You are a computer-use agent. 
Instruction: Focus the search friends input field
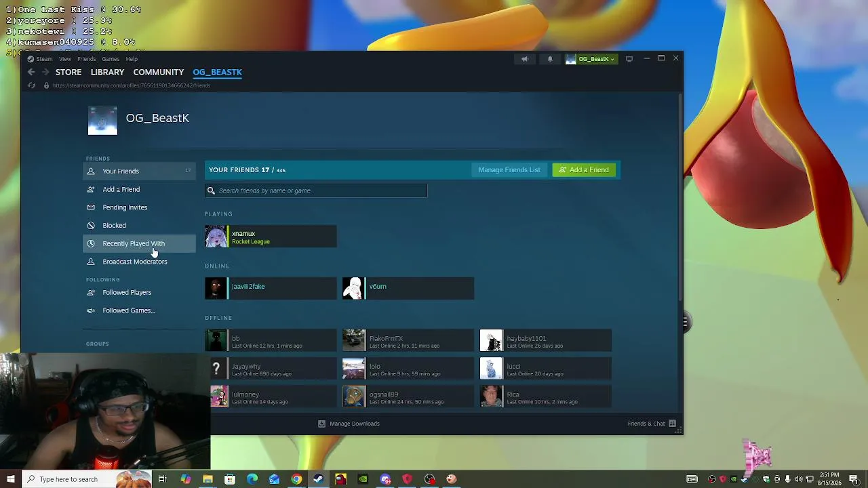[316, 190]
